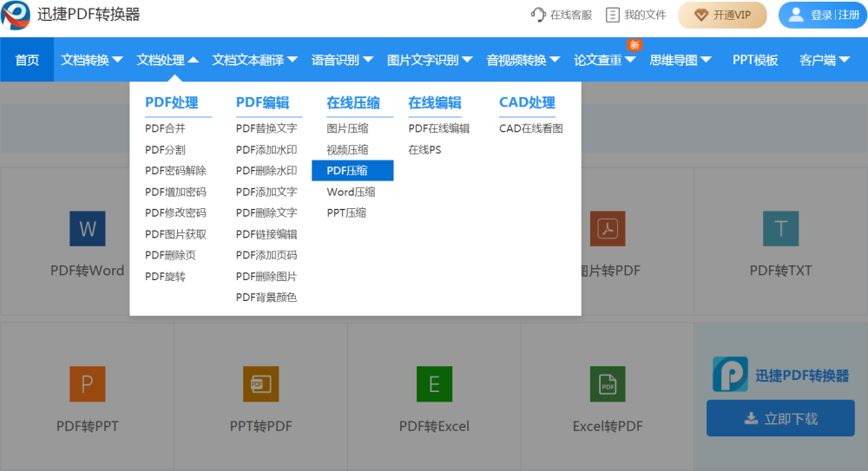Select PDF旋转 option
Screen dimensions: 868x471
(165, 276)
